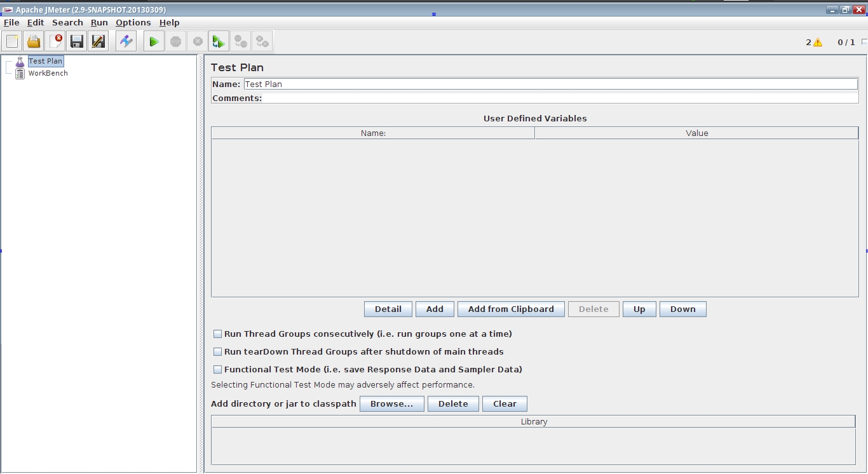Create a new test plan with the New icon
This screenshot has height=474, width=868.
[12, 41]
